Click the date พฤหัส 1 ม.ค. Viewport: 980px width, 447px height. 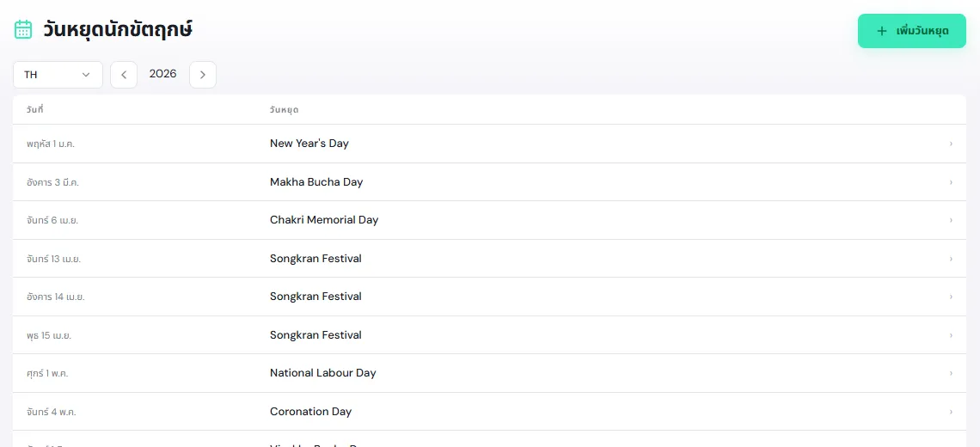click(51, 144)
